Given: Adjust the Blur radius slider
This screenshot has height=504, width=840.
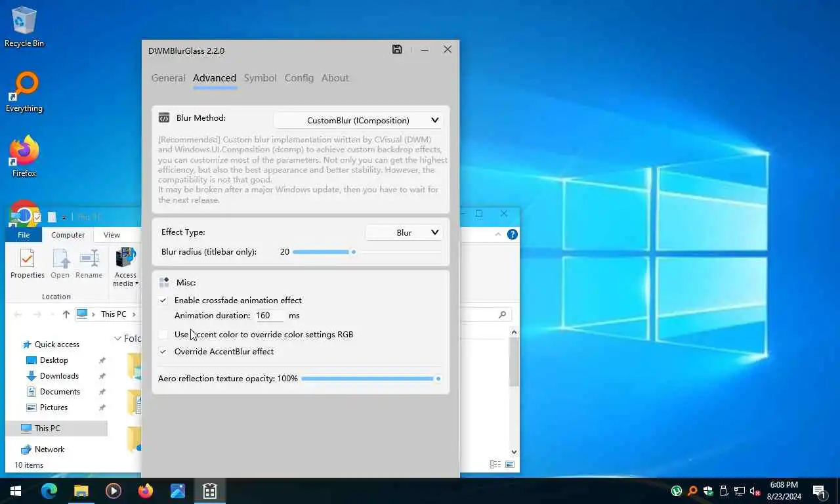Looking at the screenshot, I should tap(367, 252).
